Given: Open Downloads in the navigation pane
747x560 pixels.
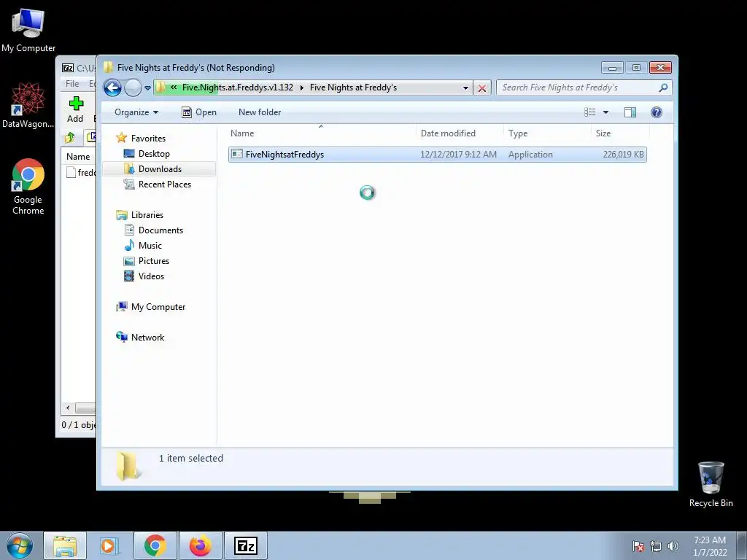Looking at the screenshot, I should [160, 169].
